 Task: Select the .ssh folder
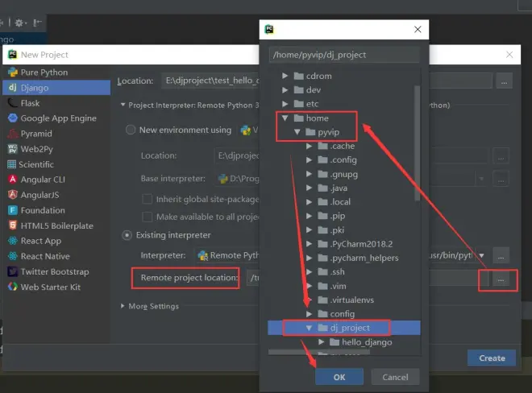pos(331,271)
